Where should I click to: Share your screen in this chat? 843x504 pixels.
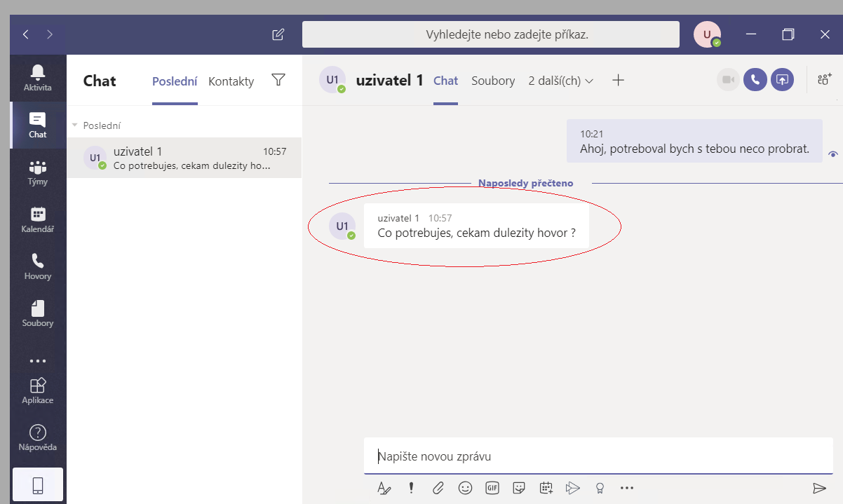[782, 80]
